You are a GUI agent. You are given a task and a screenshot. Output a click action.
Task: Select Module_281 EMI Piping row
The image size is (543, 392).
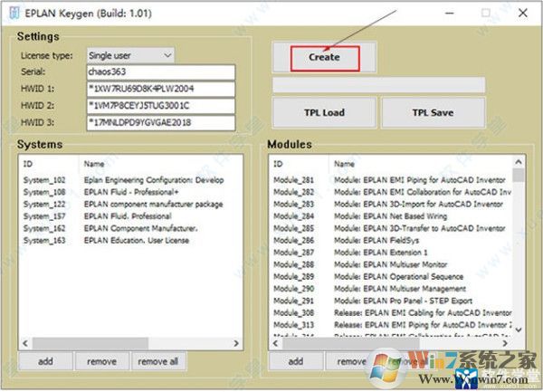391,180
